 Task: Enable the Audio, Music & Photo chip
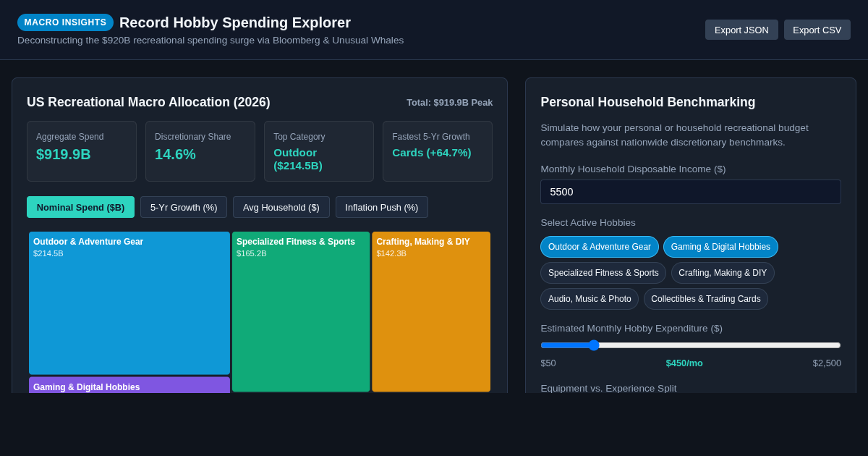click(x=590, y=299)
